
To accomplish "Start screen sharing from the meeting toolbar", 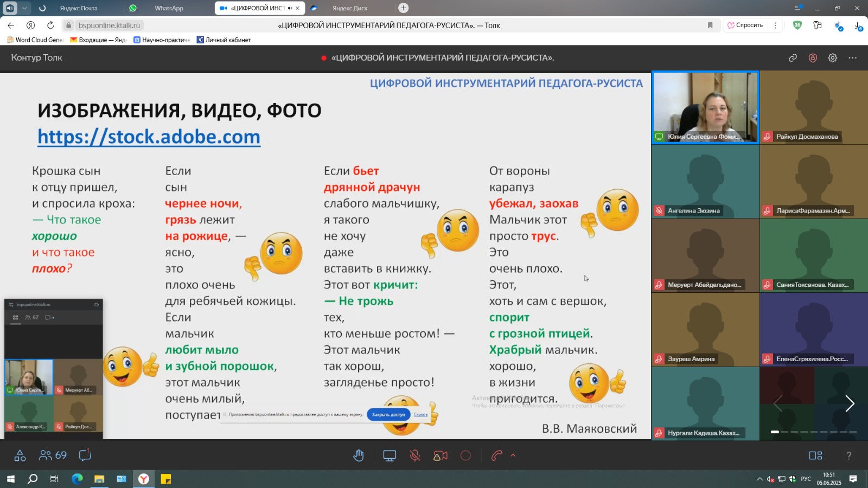I will point(390,455).
